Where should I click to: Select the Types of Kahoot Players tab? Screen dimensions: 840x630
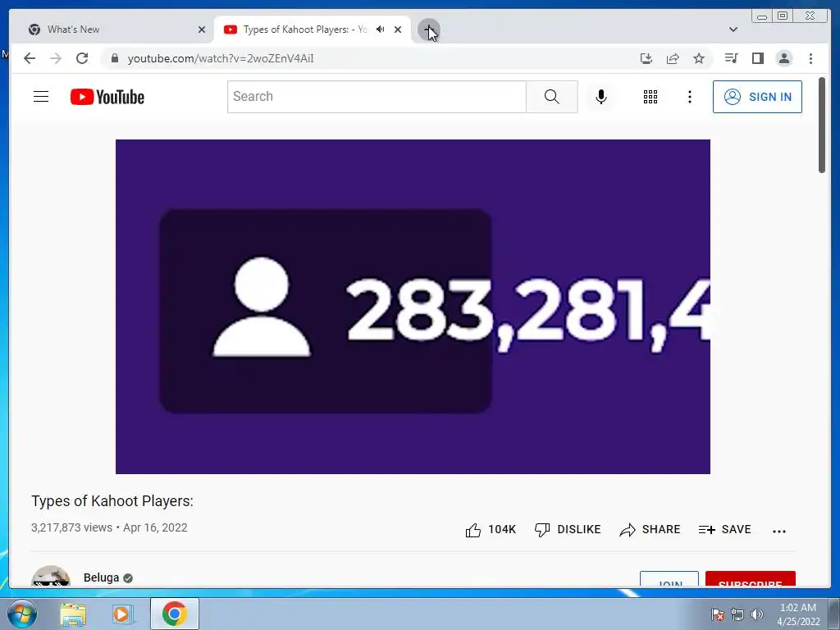click(x=313, y=30)
